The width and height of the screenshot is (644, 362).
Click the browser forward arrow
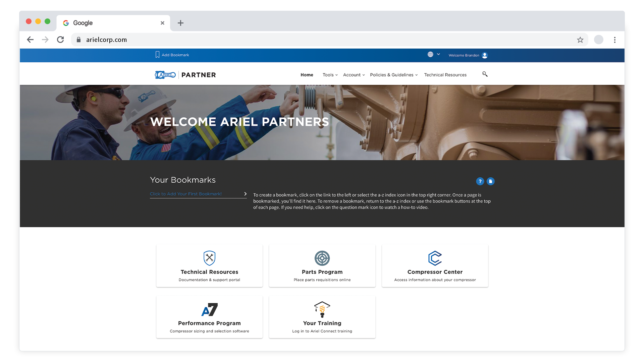click(x=45, y=40)
